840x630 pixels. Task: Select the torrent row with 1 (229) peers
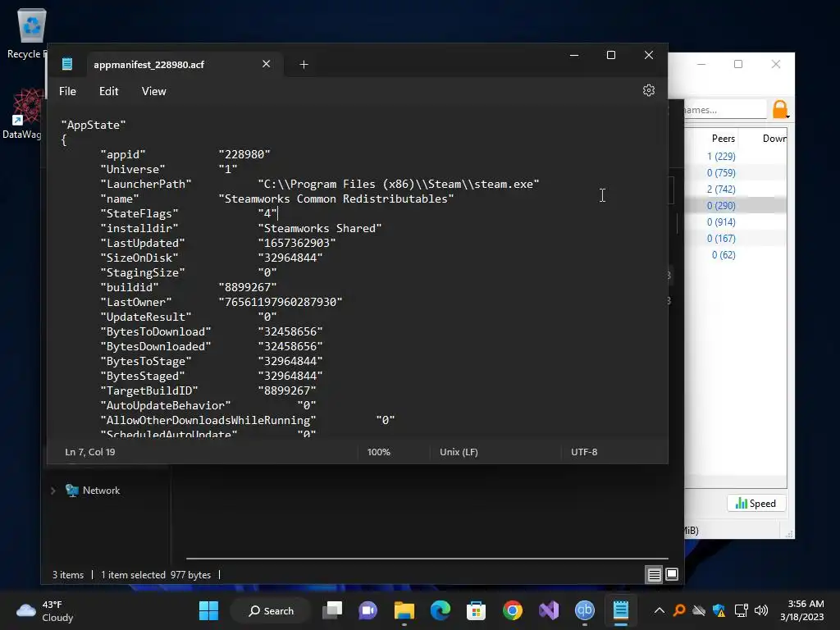[x=736, y=157]
